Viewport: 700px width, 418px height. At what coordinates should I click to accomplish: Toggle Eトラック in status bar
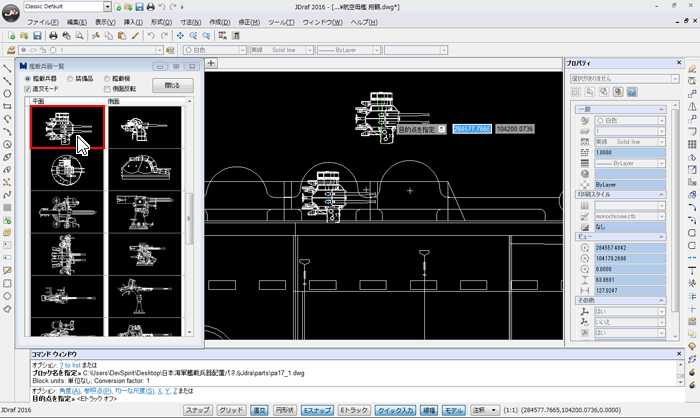(354, 410)
